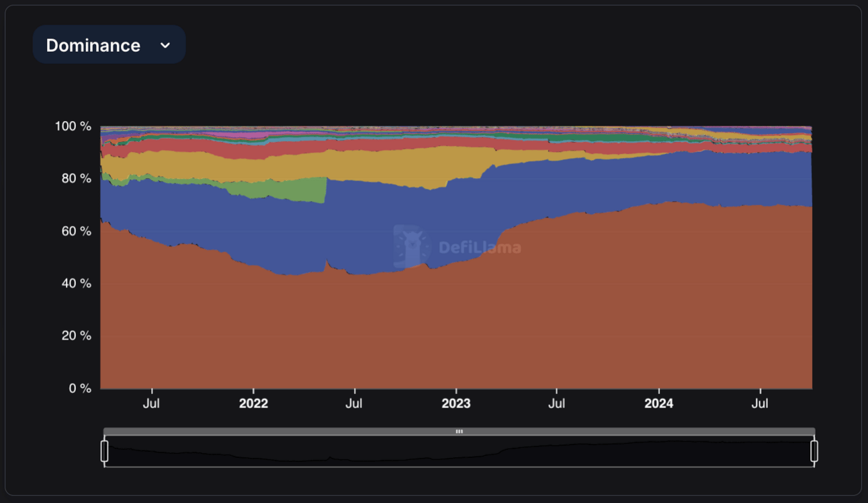Click the 2022 x-axis label
Screen dimensions: 868x503
point(253,403)
